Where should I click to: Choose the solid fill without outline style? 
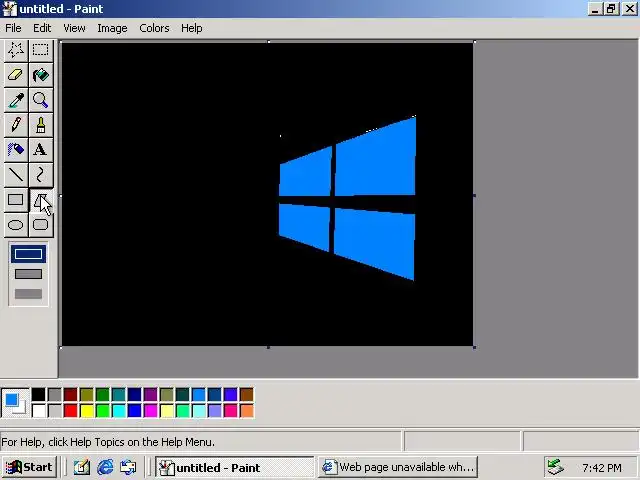coord(28,294)
